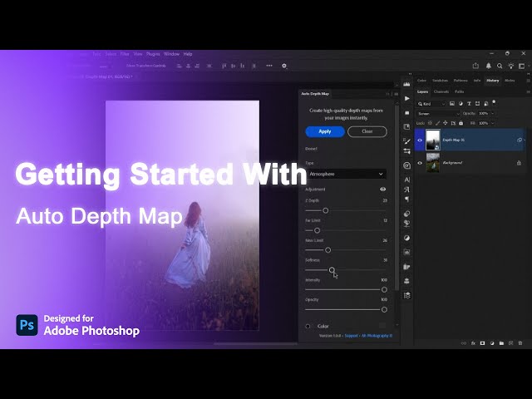Open the layer Opacity dropdown arrow
The width and height of the screenshot is (532, 399).
pyautogui.click(x=493, y=113)
